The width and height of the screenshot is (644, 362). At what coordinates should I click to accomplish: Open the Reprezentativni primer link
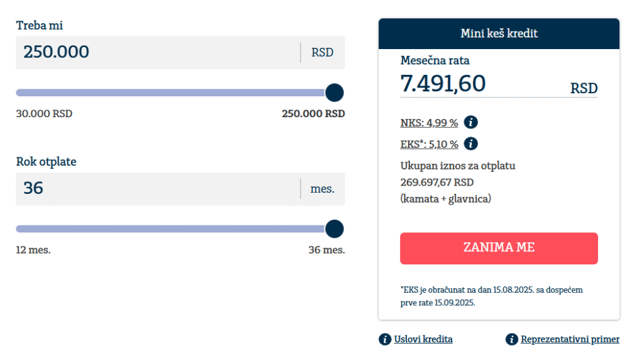point(570,339)
